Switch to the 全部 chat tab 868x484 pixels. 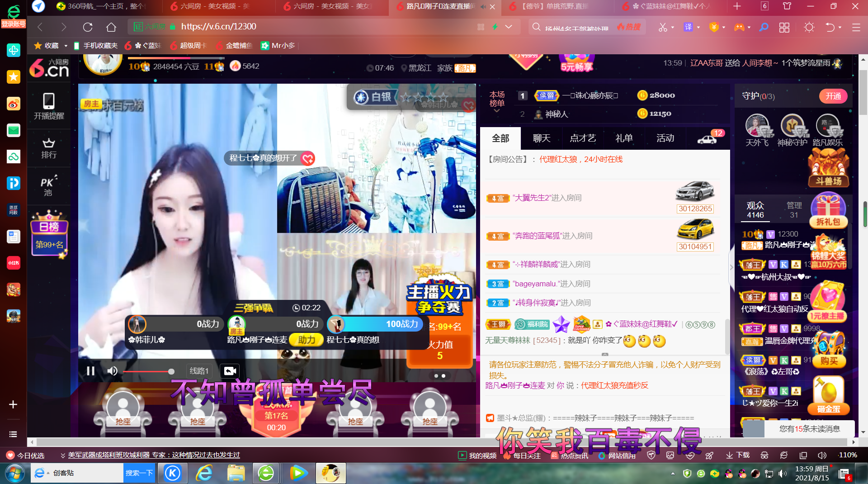[500, 138]
